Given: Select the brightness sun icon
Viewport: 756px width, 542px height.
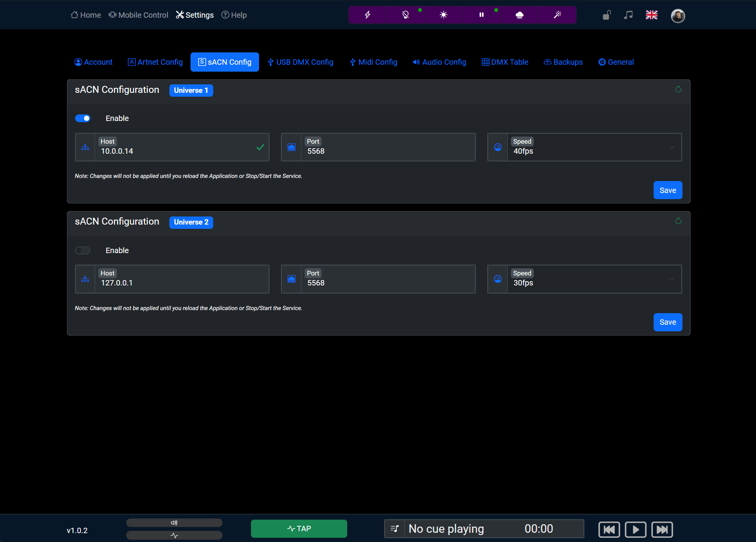Looking at the screenshot, I should point(443,15).
